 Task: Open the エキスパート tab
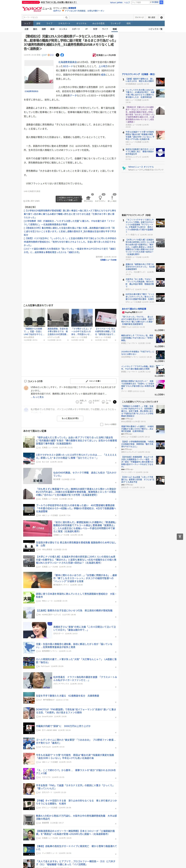coord(64,24)
